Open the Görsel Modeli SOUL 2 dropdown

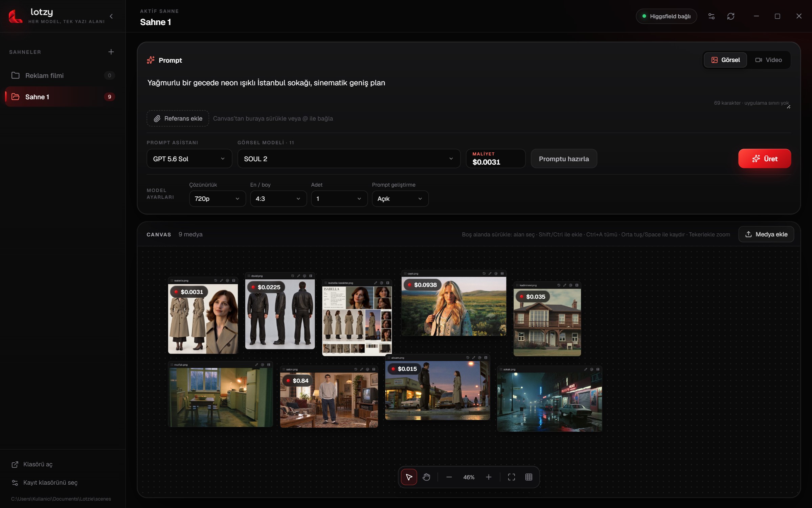tap(349, 158)
